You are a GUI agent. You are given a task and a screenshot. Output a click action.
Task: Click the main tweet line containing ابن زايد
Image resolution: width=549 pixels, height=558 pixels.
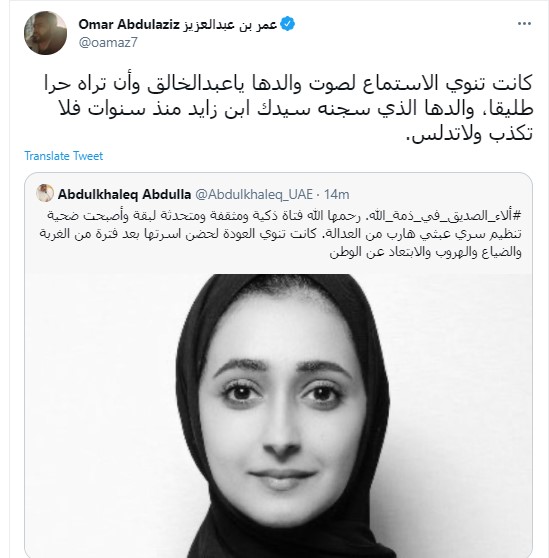296,108
